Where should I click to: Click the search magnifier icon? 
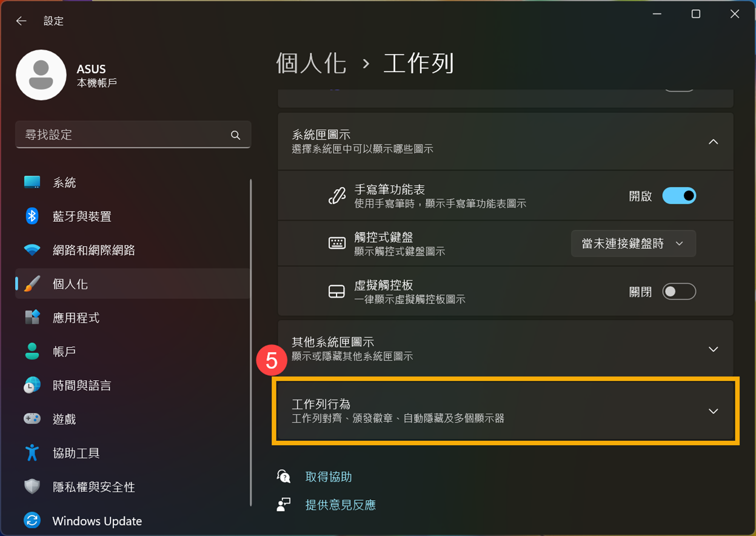236,135
